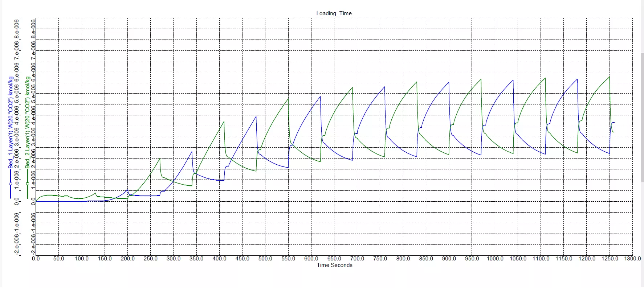Click the Time Seconds x-axis label

coord(334,265)
